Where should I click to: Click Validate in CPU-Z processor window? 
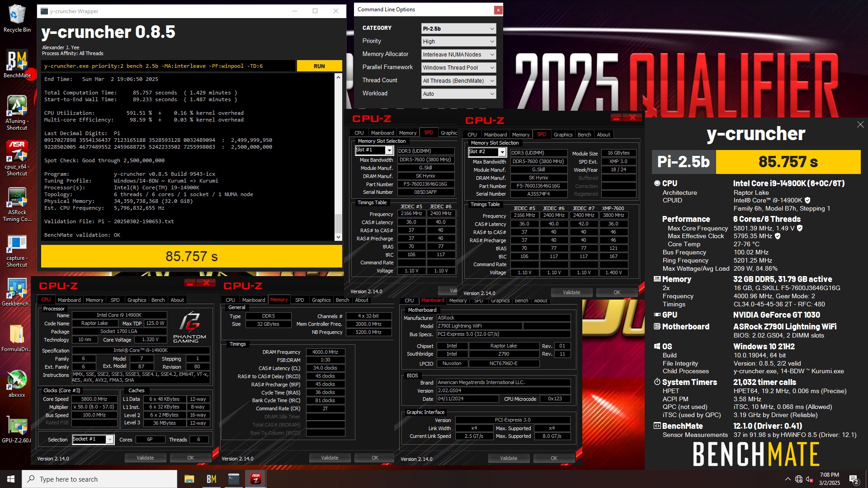point(145,458)
